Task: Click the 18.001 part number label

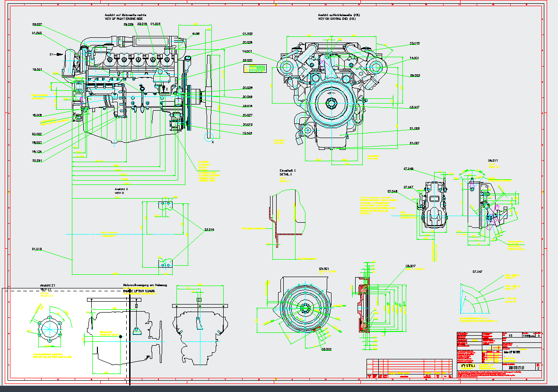Action: pyautogui.click(x=37, y=70)
